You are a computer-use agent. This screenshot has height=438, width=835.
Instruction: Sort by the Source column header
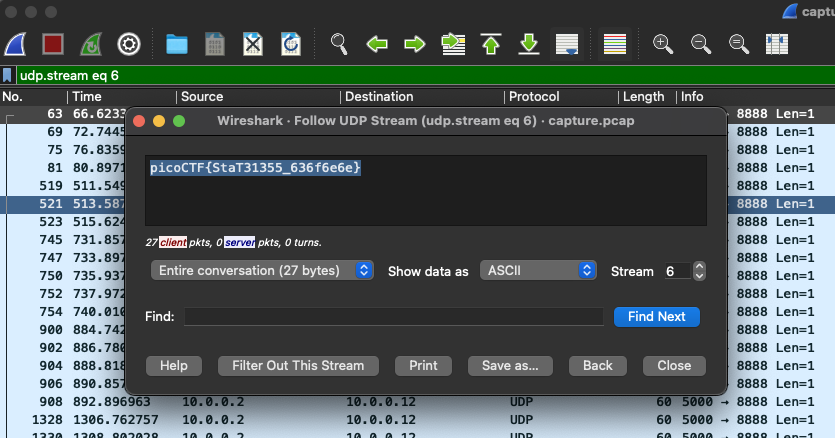[x=258, y=96]
